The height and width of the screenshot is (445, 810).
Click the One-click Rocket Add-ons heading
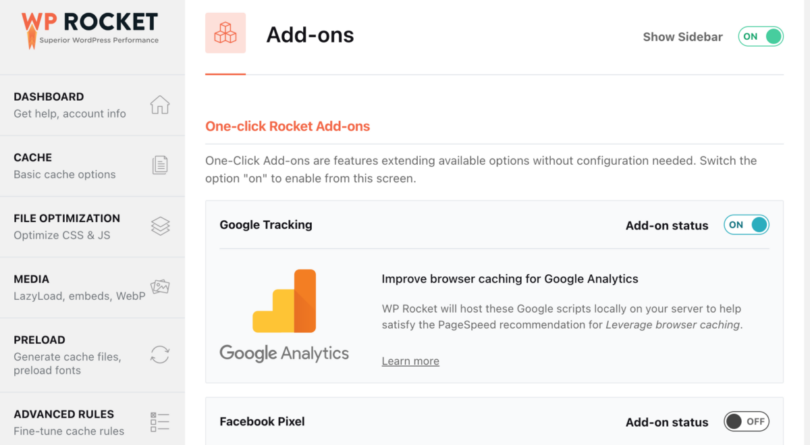pos(287,126)
